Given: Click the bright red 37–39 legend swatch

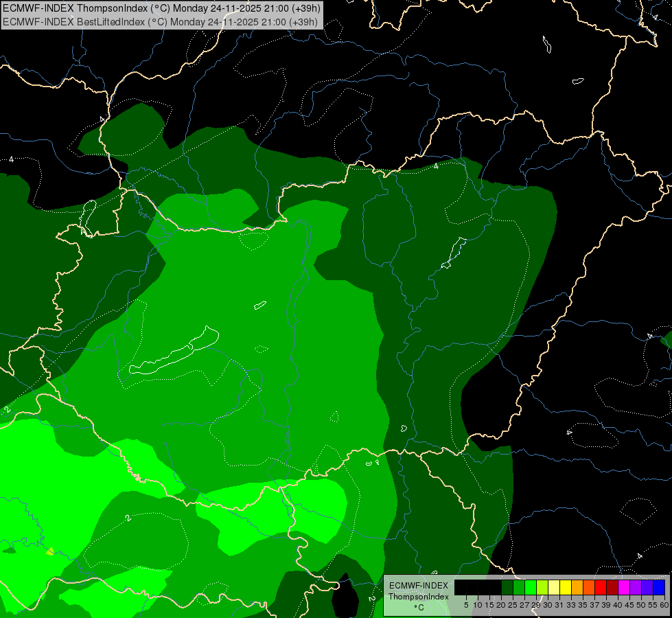Looking at the screenshot, I should (601, 587).
